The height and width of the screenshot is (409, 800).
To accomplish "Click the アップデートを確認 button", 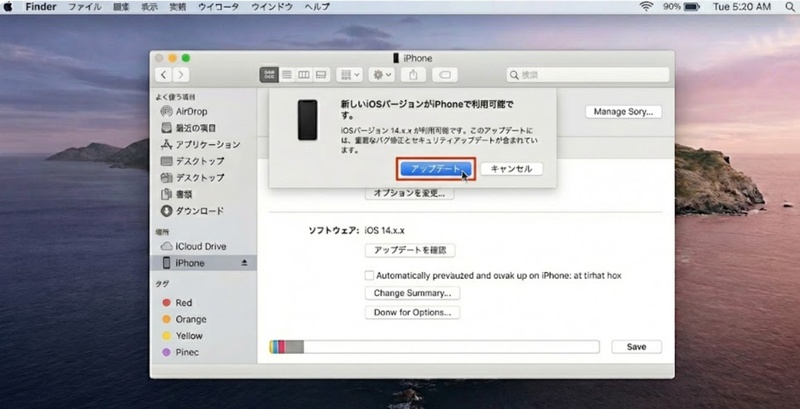I will click(410, 250).
